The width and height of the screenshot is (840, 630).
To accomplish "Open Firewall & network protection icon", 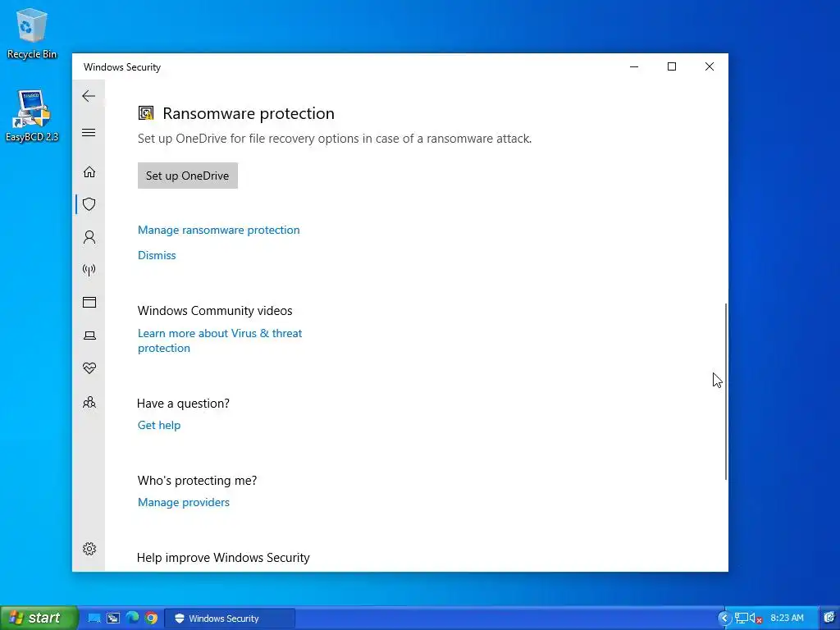I will point(89,269).
